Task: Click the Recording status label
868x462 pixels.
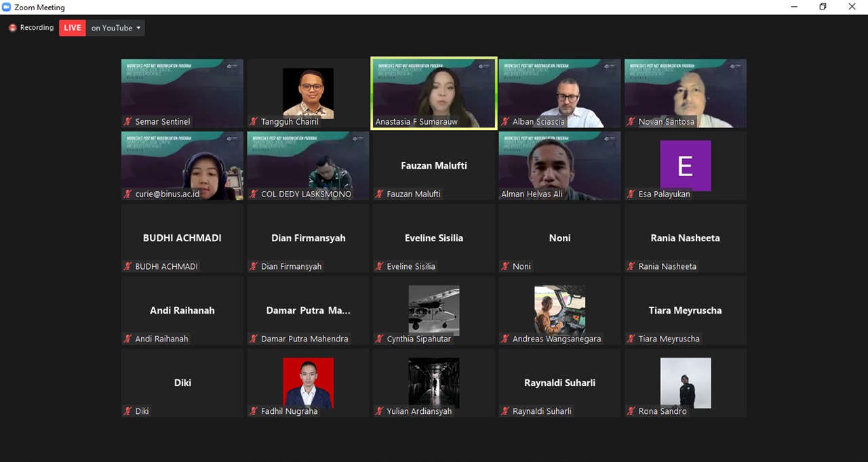Action: (x=37, y=28)
